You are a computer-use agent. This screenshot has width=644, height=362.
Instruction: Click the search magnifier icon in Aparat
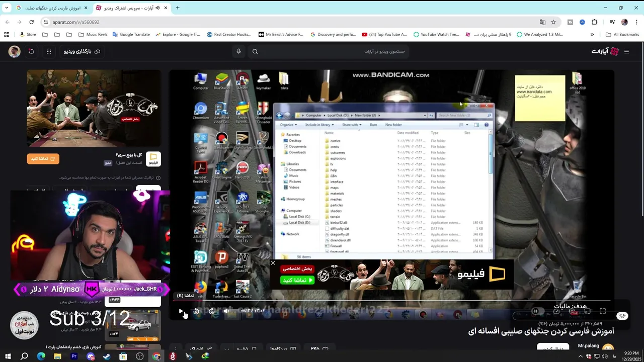click(x=255, y=51)
